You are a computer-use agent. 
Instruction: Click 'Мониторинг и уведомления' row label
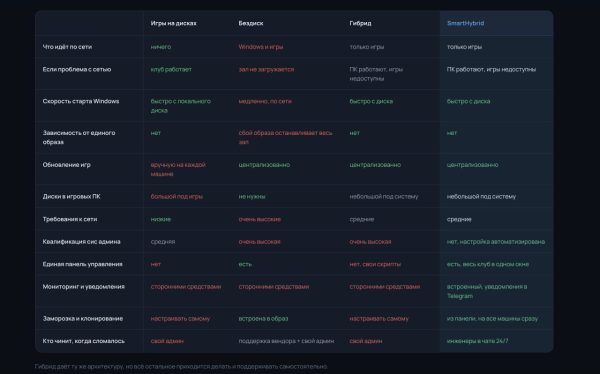pos(83,286)
